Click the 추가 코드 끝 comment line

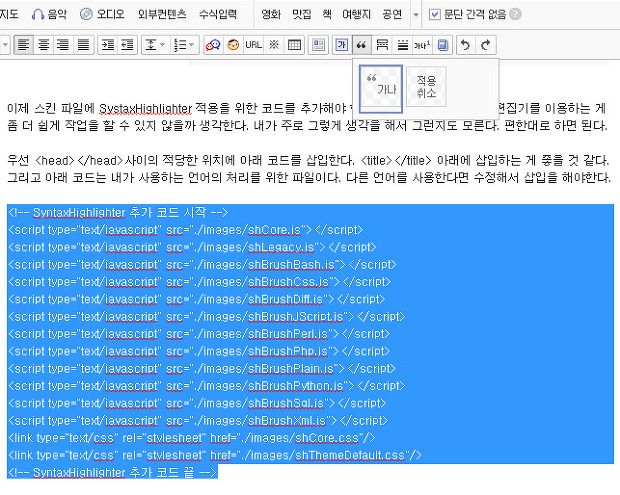[113, 472]
